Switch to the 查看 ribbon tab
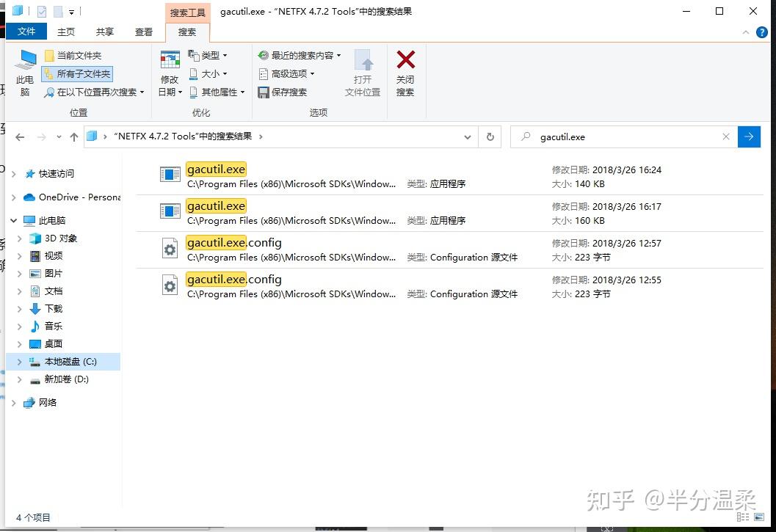Viewport: 776px width, 532px height. 143,32
